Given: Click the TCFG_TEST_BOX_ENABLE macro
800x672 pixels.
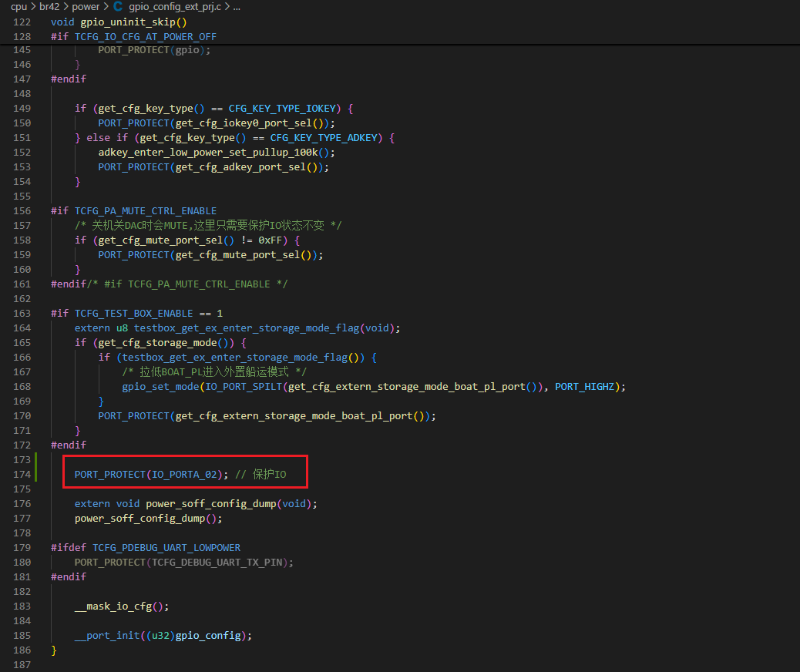Looking at the screenshot, I should [133, 314].
